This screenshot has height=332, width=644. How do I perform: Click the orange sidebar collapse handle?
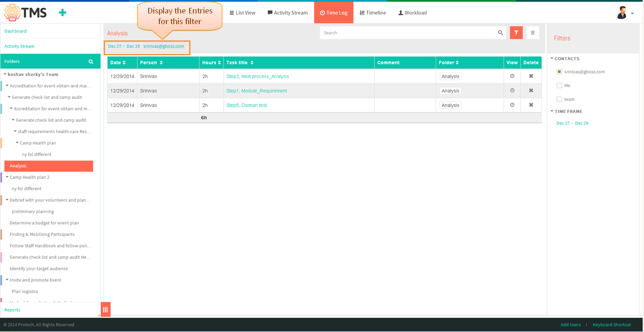pos(105,309)
